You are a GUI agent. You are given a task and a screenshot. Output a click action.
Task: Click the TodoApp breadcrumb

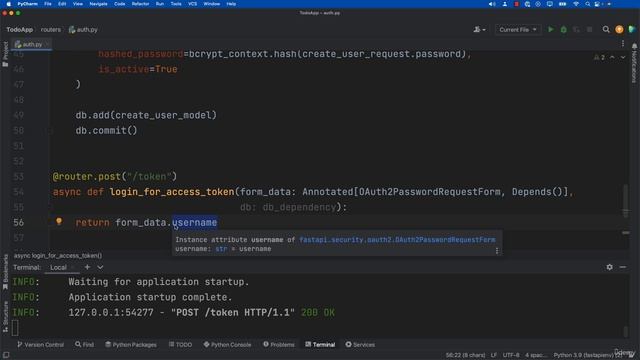point(19,30)
